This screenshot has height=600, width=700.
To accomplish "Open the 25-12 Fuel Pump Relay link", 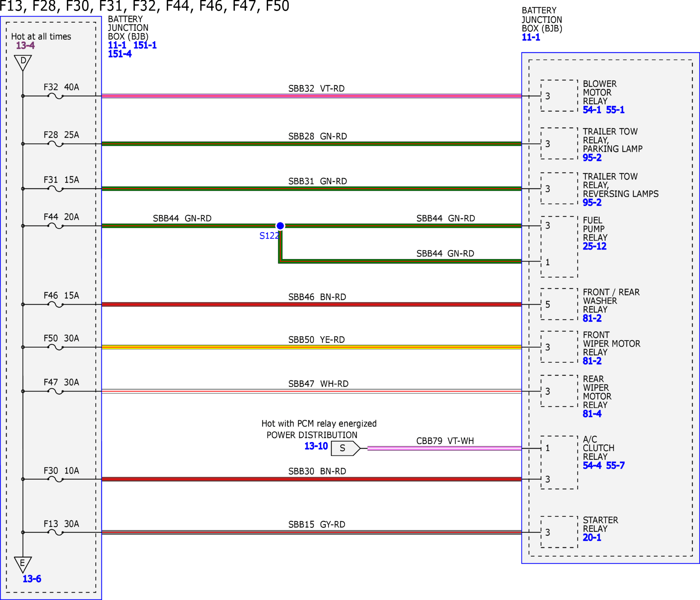I will coord(595,246).
